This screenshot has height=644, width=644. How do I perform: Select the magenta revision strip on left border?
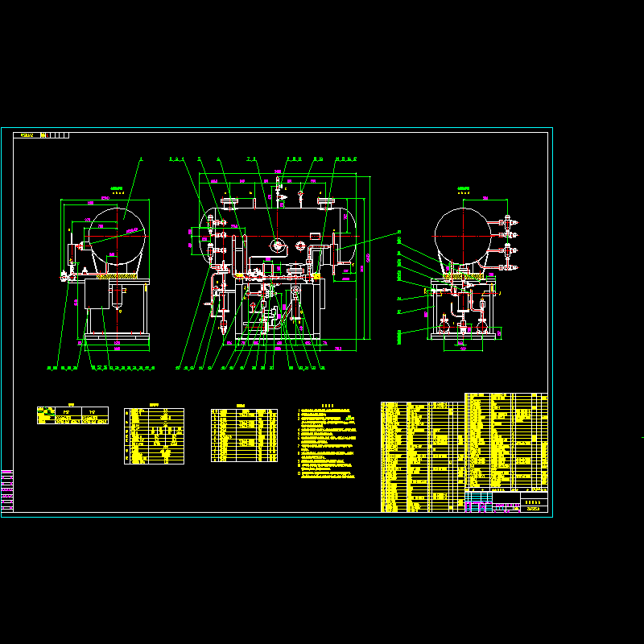point(7,489)
